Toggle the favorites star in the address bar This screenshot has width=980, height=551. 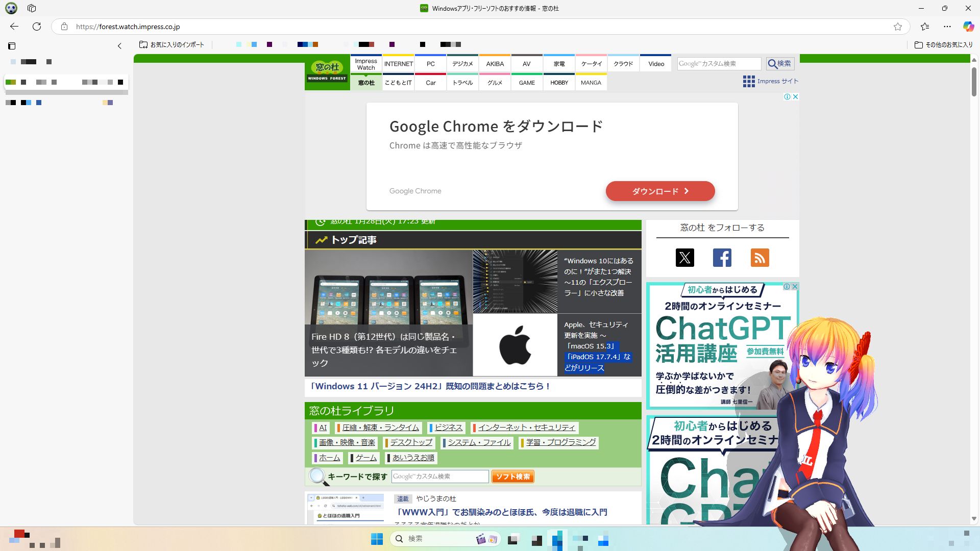click(897, 27)
